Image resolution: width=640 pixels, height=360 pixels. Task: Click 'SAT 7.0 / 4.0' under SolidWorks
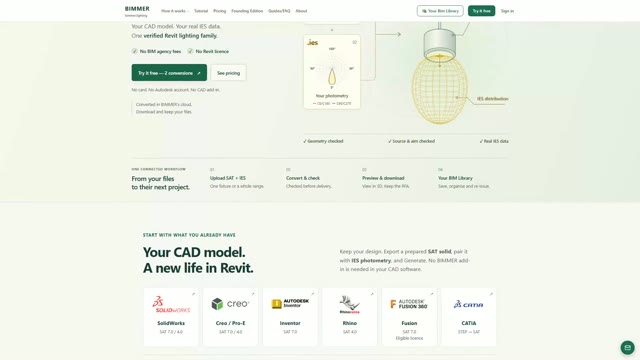coord(171,332)
